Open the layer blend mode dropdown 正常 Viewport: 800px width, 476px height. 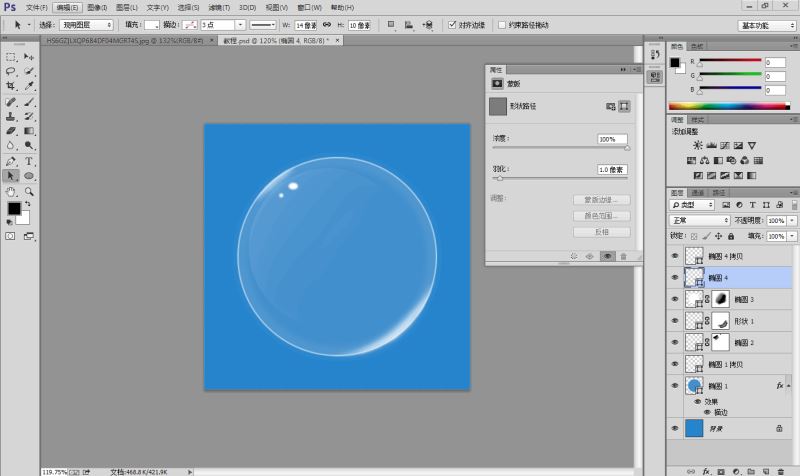tap(700, 220)
